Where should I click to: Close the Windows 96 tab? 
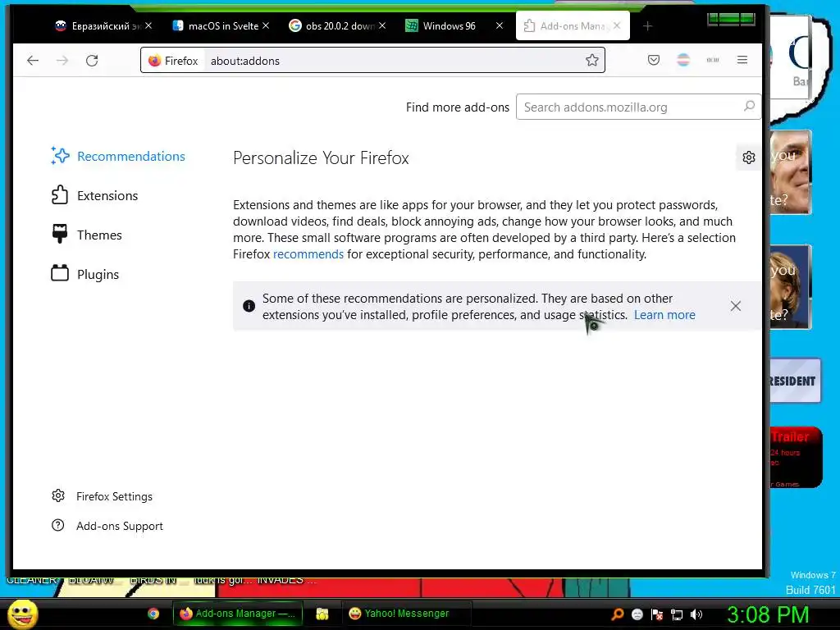[x=500, y=25]
